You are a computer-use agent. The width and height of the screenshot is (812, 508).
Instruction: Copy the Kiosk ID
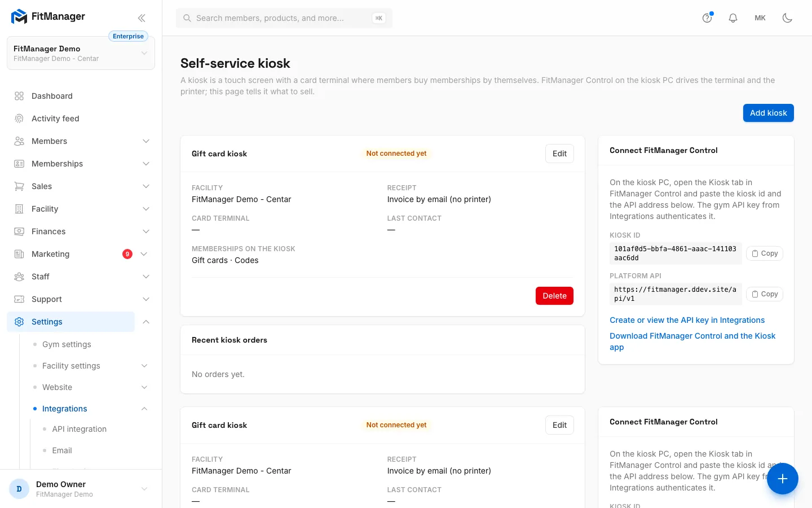click(765, 253)
